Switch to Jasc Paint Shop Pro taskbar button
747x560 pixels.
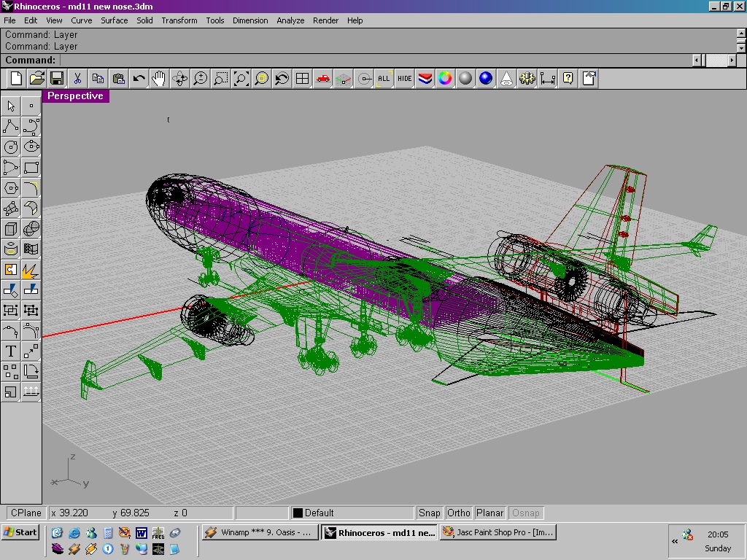(498, 532)
